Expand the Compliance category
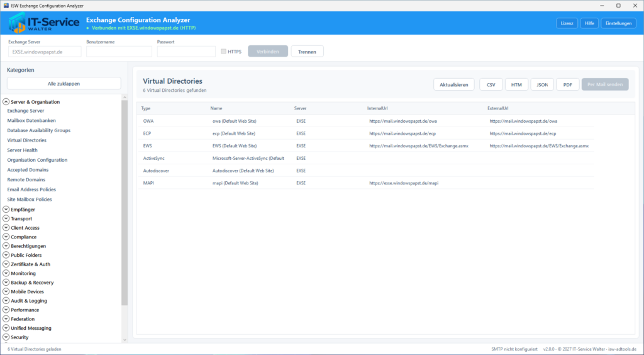The height and width of the screenshot is (355, 644). pyautogui.click(x=6, y=237)
